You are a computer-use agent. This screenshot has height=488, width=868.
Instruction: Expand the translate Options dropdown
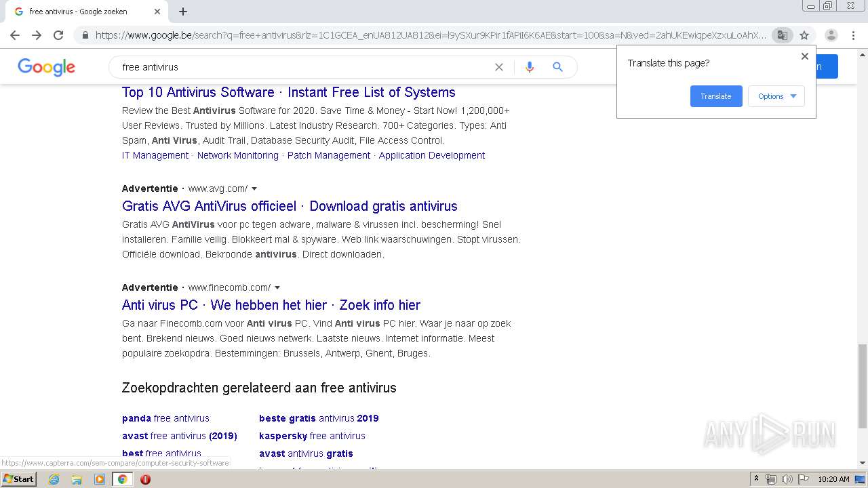[776, 96]
